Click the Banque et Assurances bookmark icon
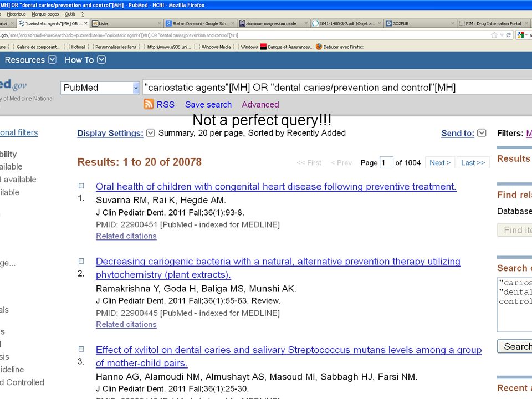532x399 pixels. (263, 47)
